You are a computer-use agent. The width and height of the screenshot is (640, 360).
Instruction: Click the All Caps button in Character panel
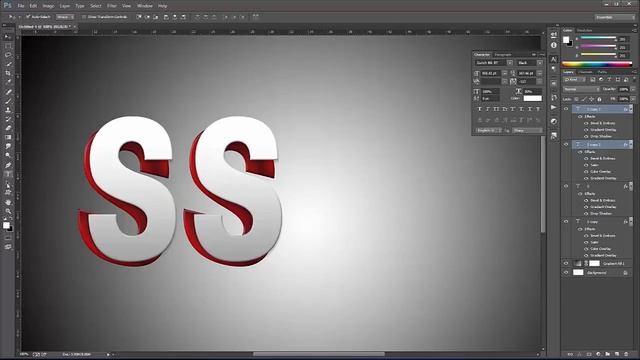496,109
